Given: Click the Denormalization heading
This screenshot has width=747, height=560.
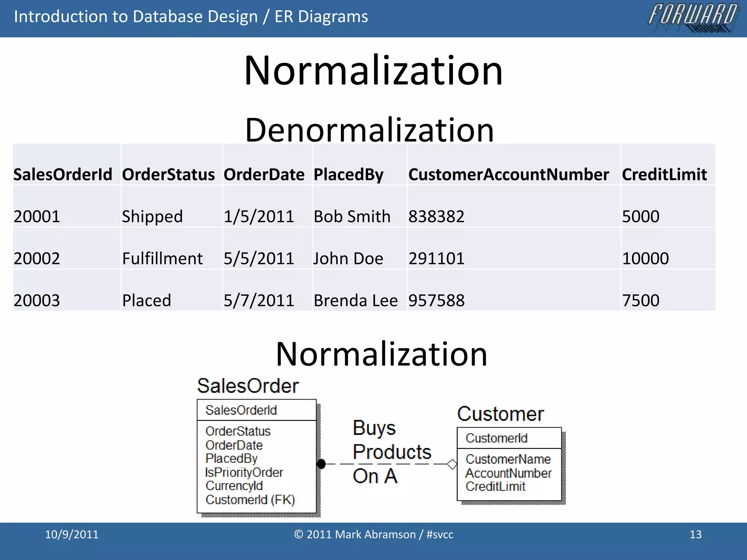Looking at the screenshot, I should coord(369,129).
